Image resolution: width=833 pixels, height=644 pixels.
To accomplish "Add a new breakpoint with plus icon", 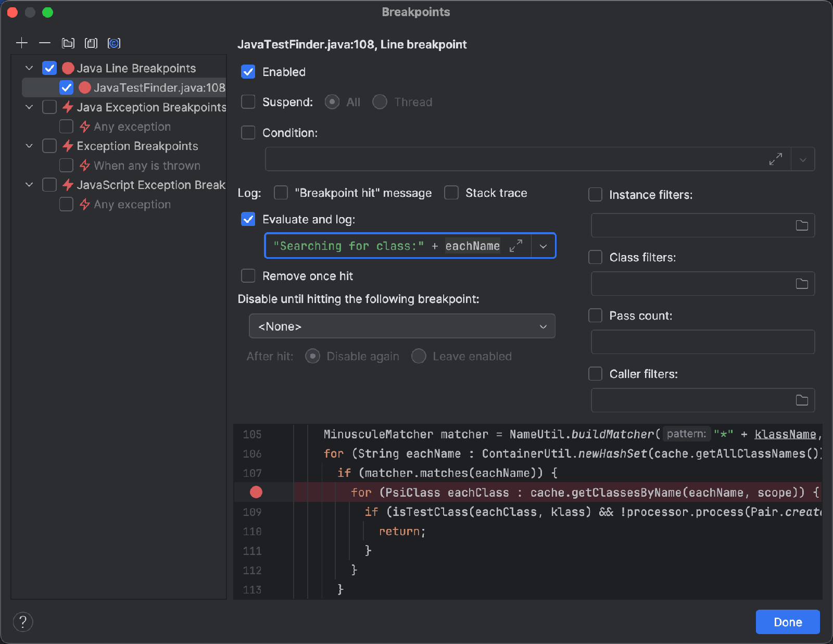I will pyautogui.click(x=22, y=43).
